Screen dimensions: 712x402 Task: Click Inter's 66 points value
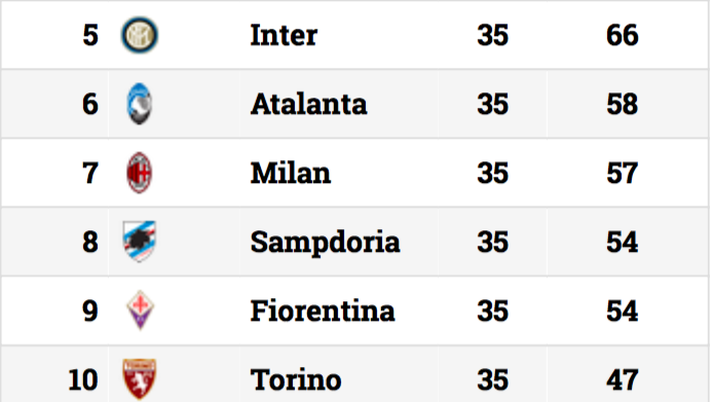[x=622, y=36]
